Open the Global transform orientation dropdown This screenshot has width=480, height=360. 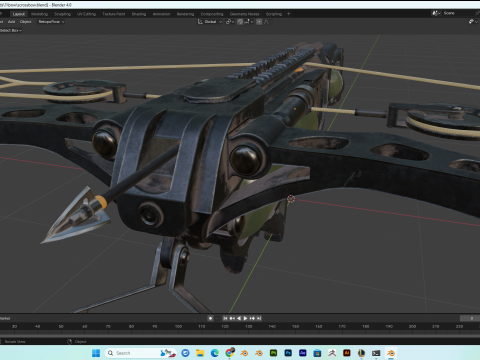210,22
